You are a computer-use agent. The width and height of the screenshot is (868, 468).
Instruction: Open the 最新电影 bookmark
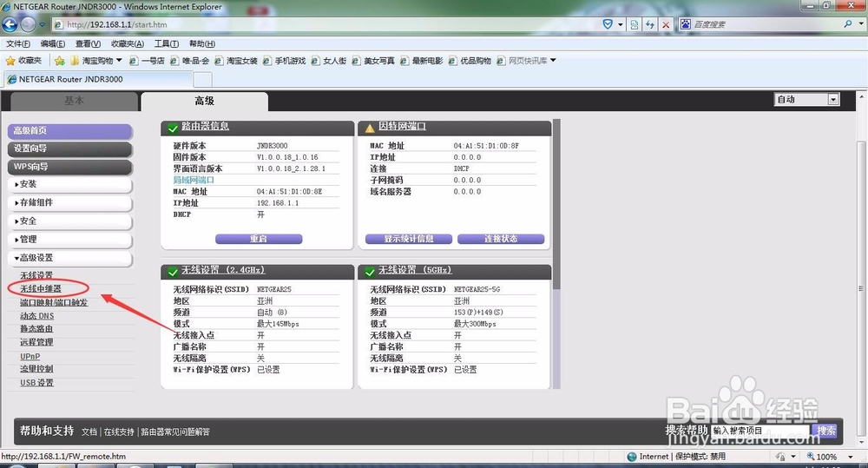click(x=421, y=61)
